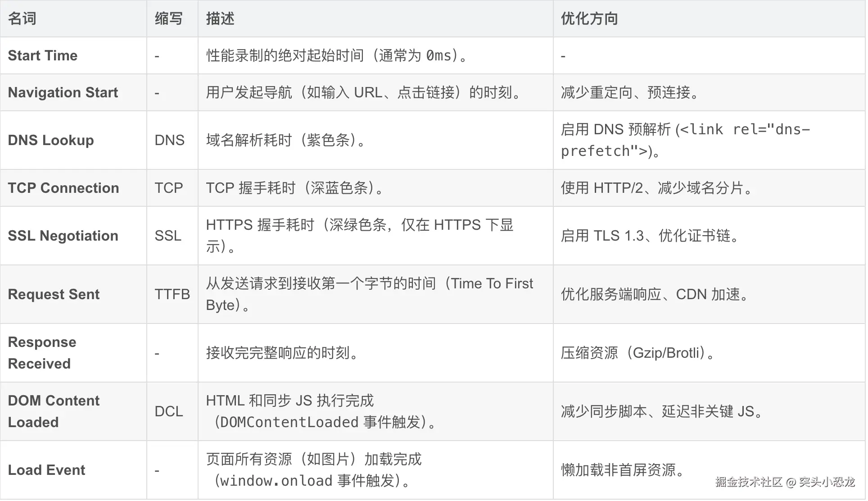Click the DOMContentLoaded event code text
The width and height of the screenshot is (868, 501).
[x=289, y=422]
